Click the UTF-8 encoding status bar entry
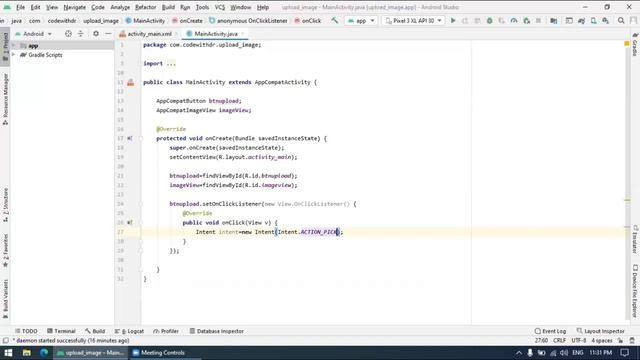The height and width of the screenshot is (360, 640). click(579, 340)
